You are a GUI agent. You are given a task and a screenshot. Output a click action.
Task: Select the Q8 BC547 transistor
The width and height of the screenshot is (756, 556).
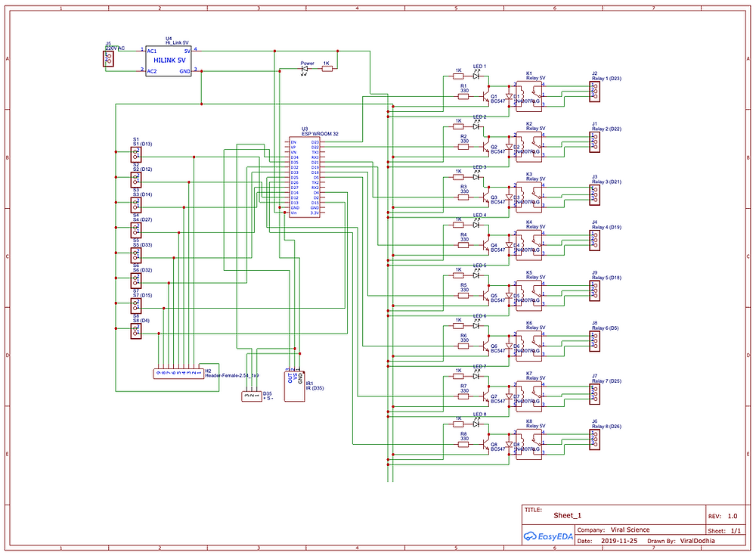[x=485, y=445]
